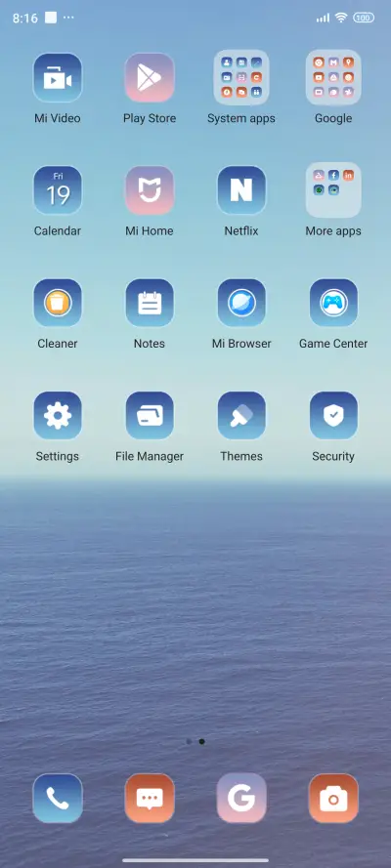Tap the "Mi Video" label
The width and height of the screenshot is (391, 868).
point(58,118)
